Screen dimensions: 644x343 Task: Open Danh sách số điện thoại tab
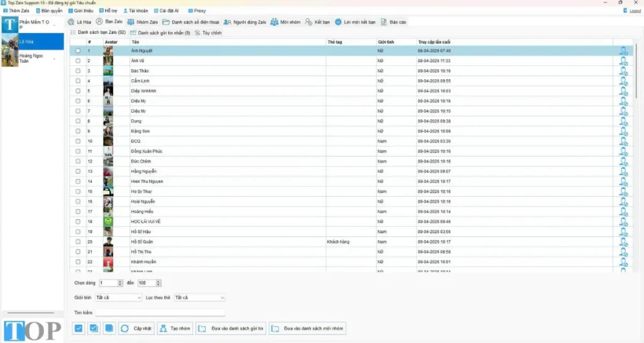(x=191, y=22)
